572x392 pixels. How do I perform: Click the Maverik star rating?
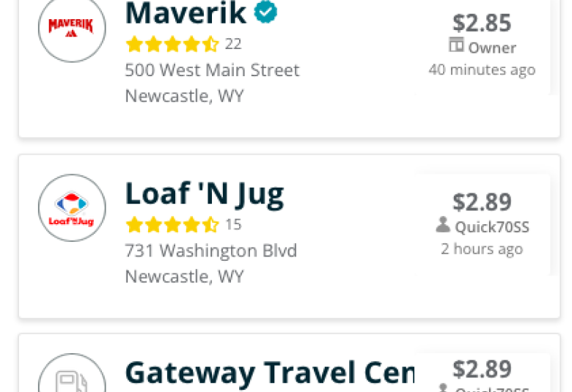(x=172, y=44)
